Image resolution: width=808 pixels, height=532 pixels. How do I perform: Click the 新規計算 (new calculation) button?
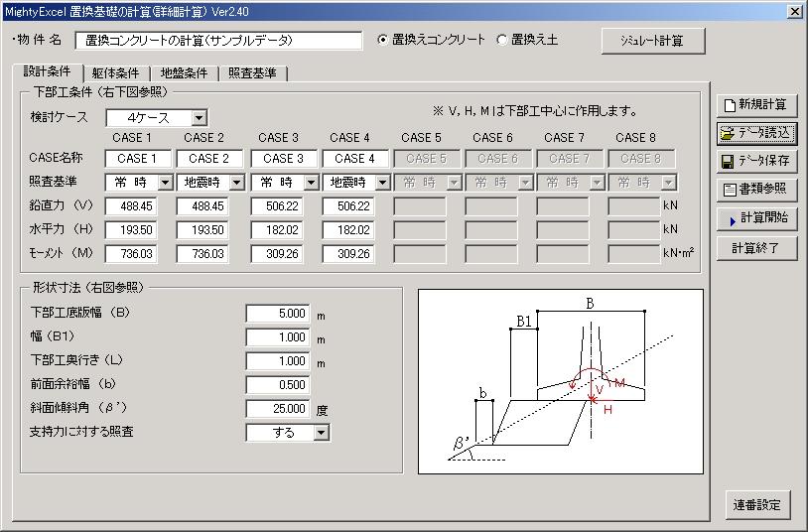coord(756,105)
